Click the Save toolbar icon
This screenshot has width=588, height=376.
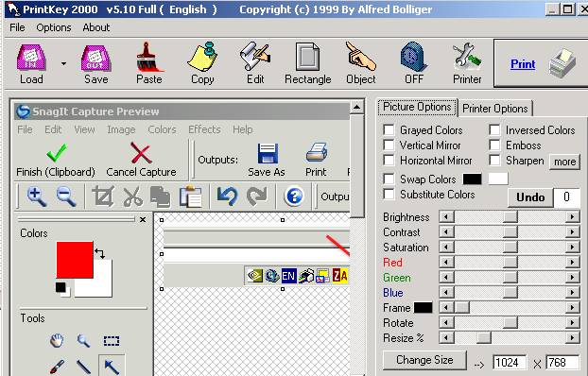96,59
